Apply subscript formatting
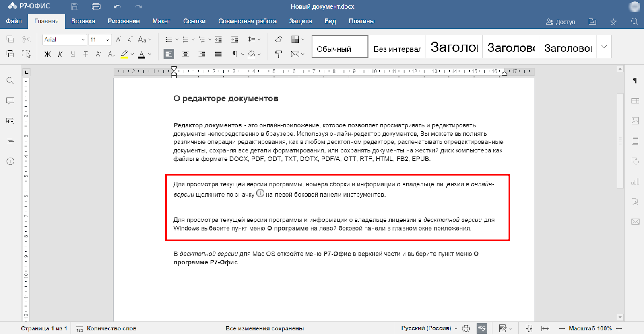 click(111, 54)
